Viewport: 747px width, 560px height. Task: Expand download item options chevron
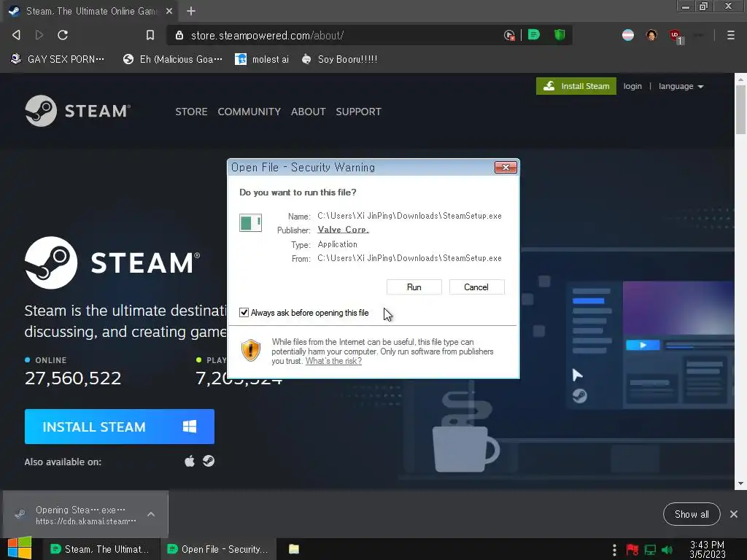[x=151, y=514]
